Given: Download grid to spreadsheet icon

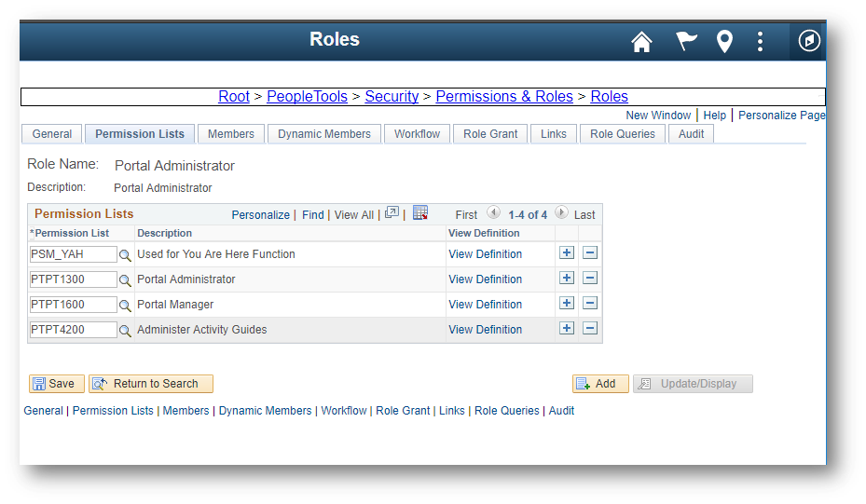Looking at the screenshot, I should point(420,212).
